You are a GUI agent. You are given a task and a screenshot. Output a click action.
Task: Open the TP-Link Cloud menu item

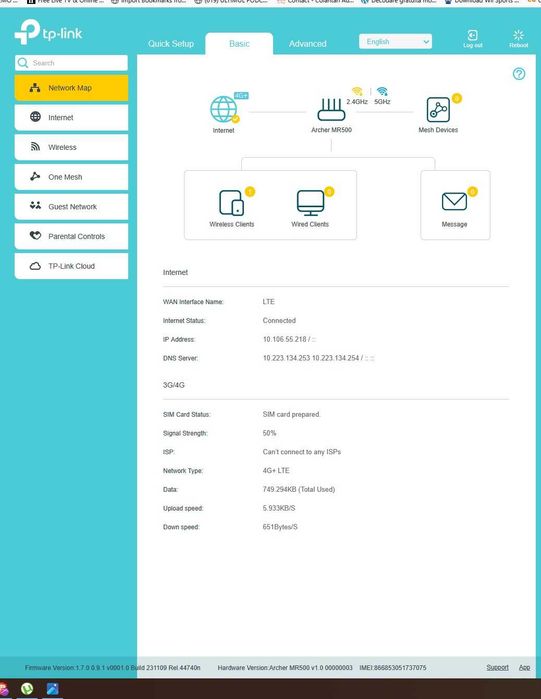[71, 266]
